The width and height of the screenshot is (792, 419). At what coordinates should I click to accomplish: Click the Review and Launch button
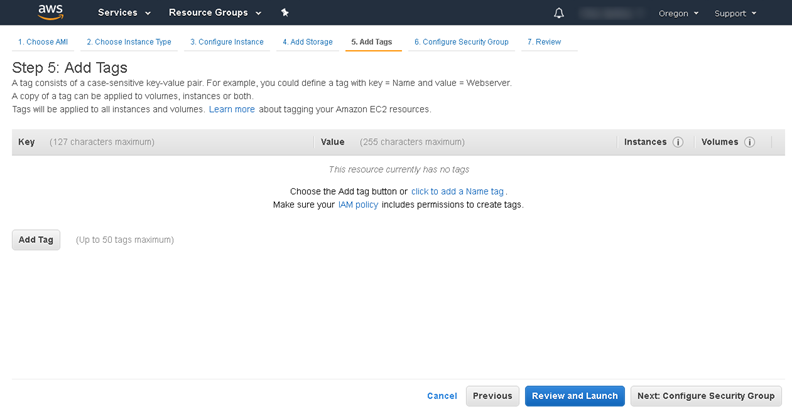[574, 396]
